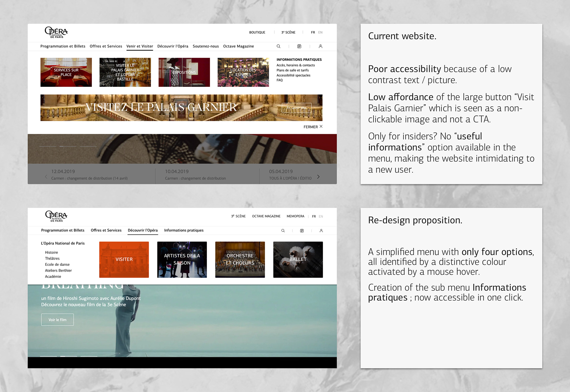Click the previous arrow in the news ticker
The width and height of the screenshot is (570, 392).
46,177
